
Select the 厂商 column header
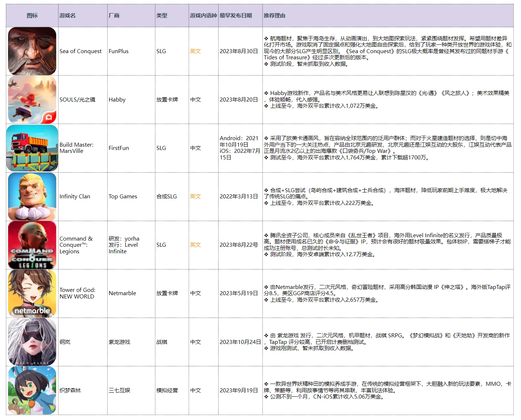(114, 16)
